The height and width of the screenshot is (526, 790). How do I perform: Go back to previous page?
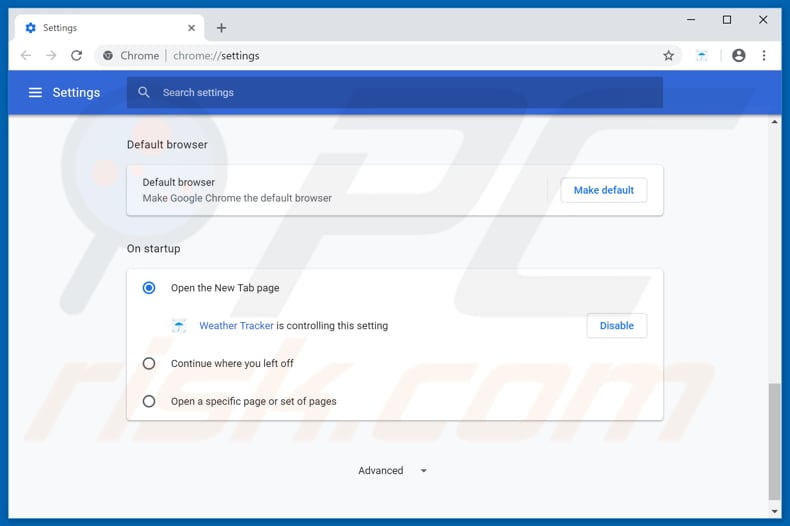click(26, 55)
